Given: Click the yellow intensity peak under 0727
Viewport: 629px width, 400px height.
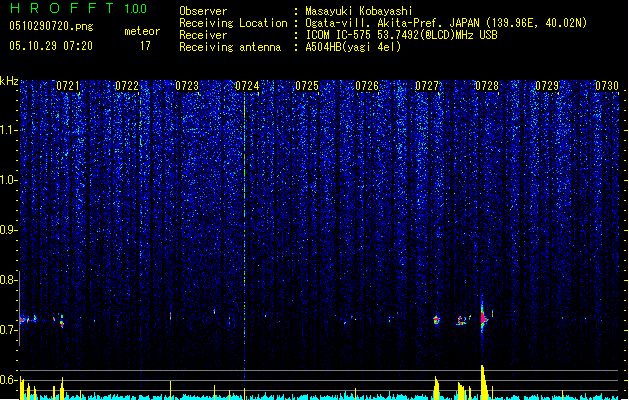Looking at the screenshot, I should [436, 388].
